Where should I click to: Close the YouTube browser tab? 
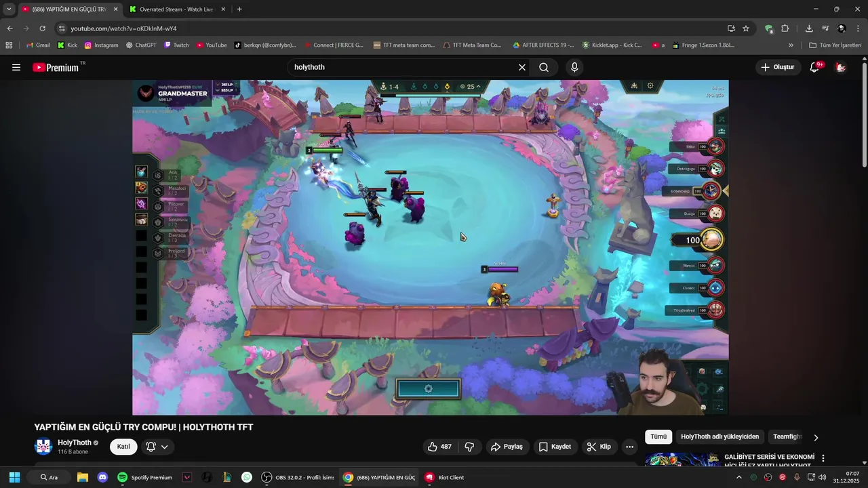(x=115, y=9)
